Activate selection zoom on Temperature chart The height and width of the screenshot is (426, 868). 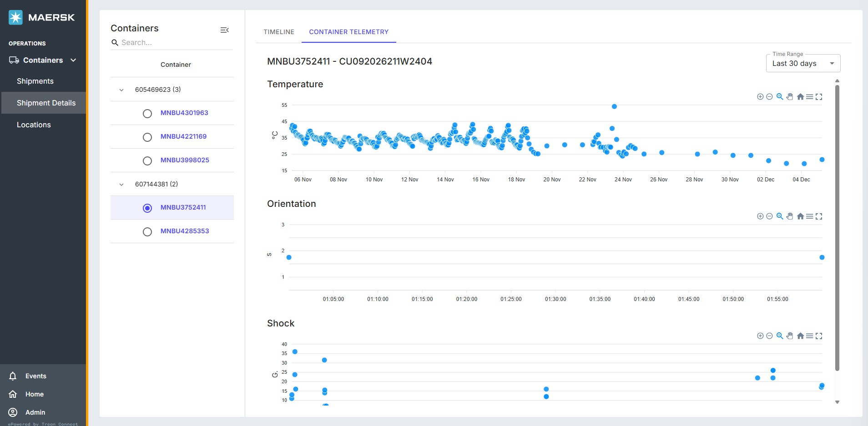(x=780, y=97)
